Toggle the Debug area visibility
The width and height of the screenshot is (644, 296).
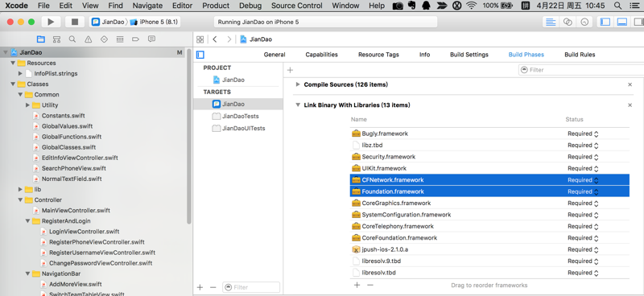tap(622, 23)
